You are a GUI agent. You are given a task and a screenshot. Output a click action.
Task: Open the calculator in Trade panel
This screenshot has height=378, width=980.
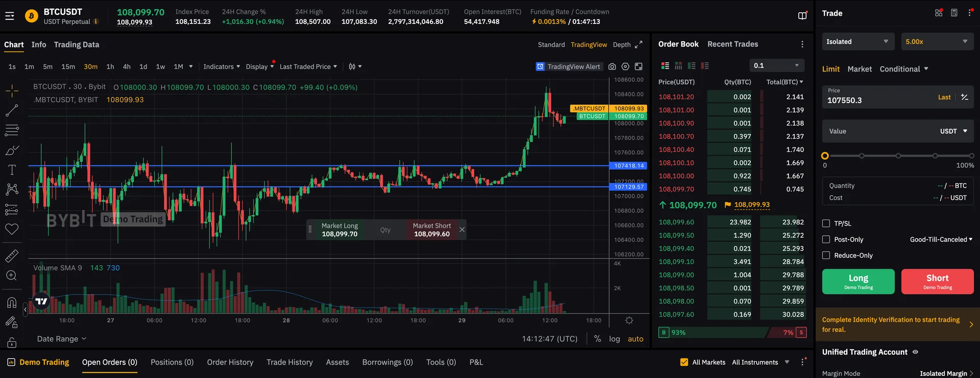(954, 13)
